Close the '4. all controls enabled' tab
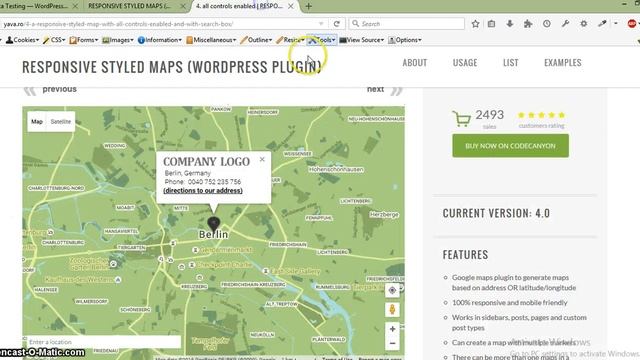Image resolution: width=640 pixels, height=360 pixels. pyautogui.click(x=291, y=6)
